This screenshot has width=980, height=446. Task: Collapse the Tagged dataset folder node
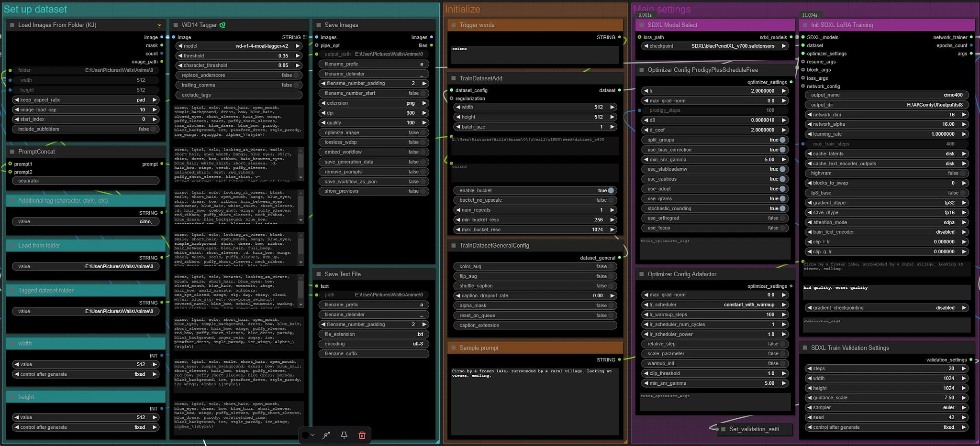[x=12, y=291]
